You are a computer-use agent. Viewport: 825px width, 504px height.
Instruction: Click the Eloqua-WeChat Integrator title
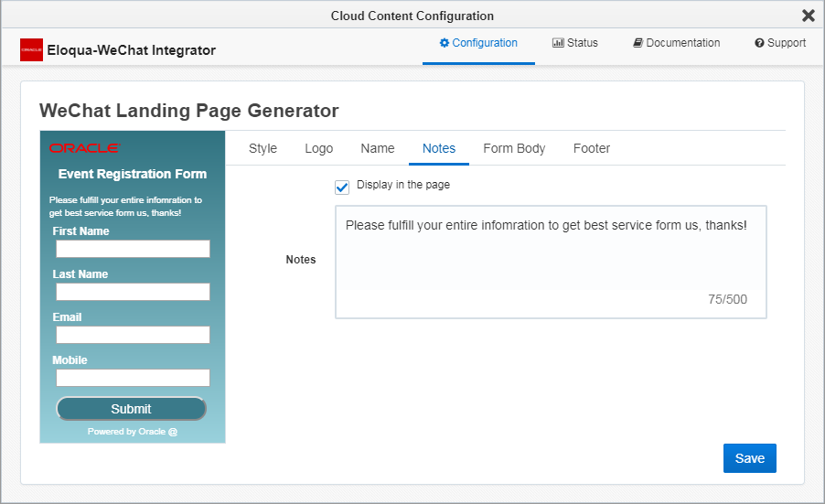[x=132, y=50]
